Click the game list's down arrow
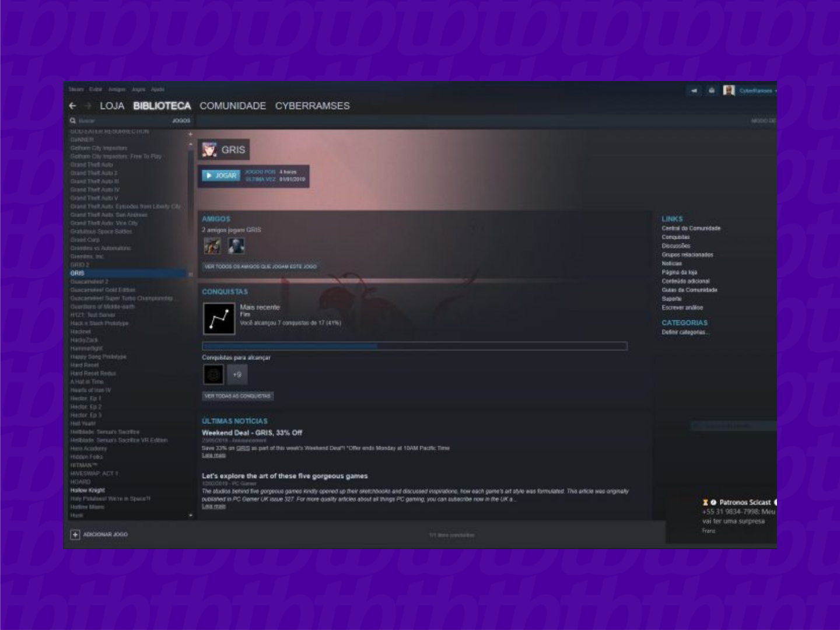This screenshot has width=840, height=630. coord(190,516)
